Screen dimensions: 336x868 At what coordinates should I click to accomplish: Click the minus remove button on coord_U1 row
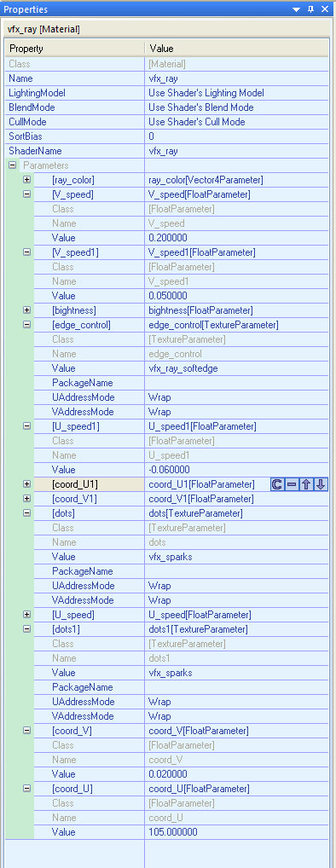(x=292, y=484)
